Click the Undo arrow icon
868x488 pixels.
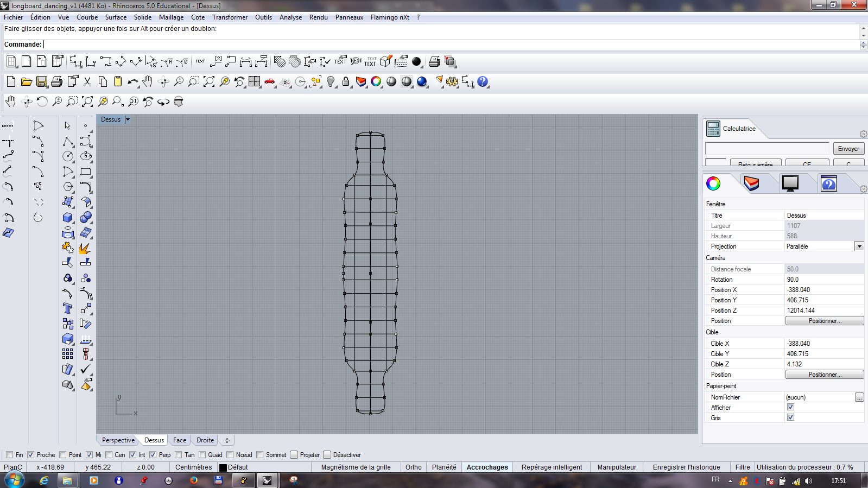pyautogui.click(x=132, y=82)
